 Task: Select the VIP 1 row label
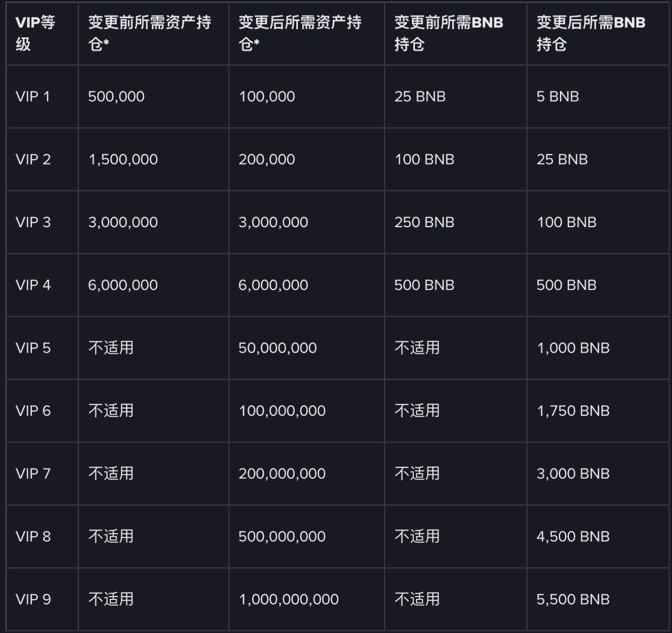[x=33, y=96]
